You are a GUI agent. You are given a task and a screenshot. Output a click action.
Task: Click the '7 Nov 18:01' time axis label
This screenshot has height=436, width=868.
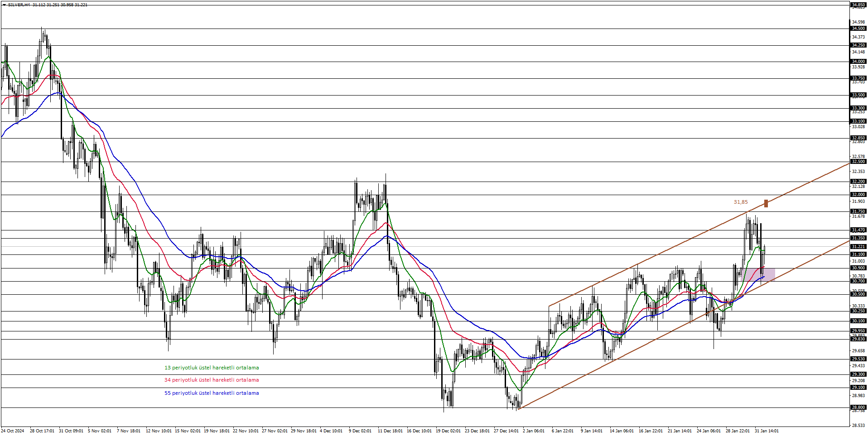coord(129,431)
